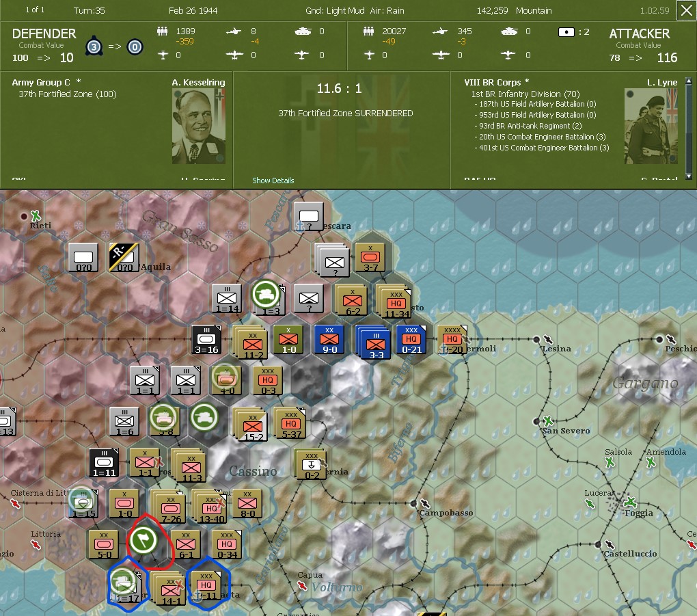Select HQ 0-34 corps counter
Image resolution: width=697 pixels, height=616 pixels.
pyautogui.click(x=227, y=544)
